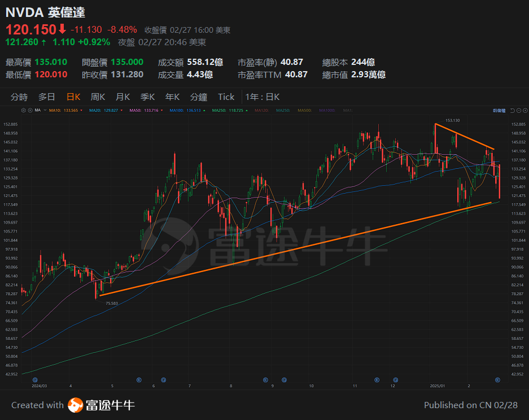Switch to the 分時 intraday tab
529x420 pixels.
(20, 97)
